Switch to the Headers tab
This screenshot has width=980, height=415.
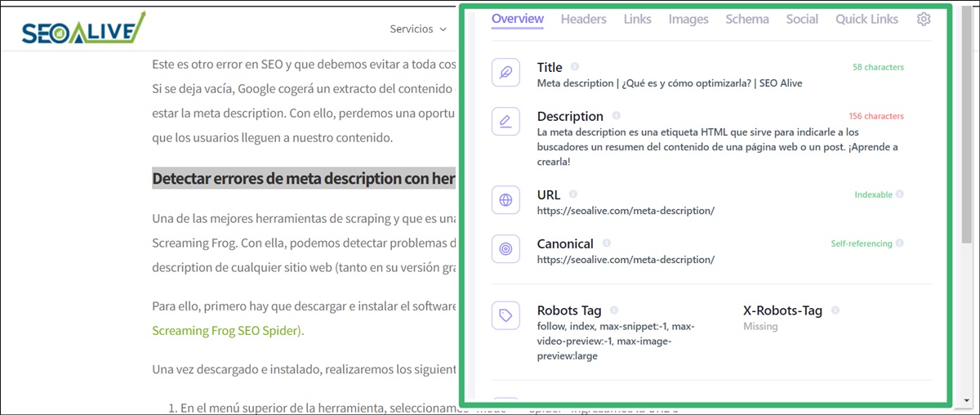tap(584, 19)
